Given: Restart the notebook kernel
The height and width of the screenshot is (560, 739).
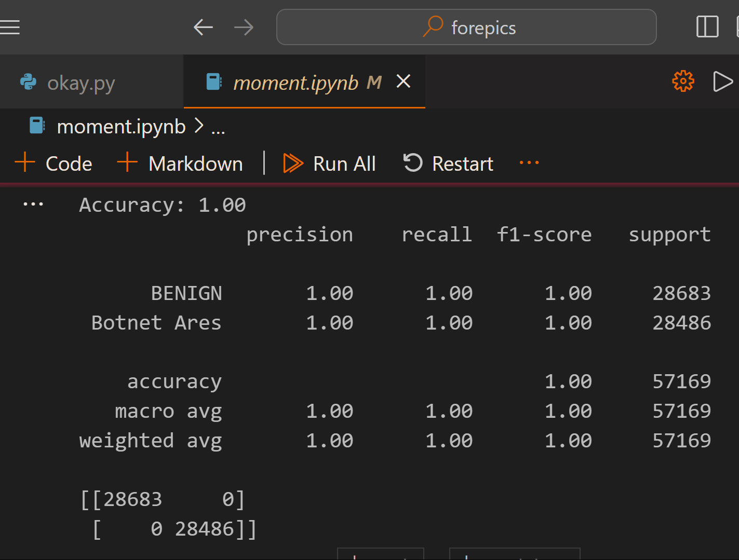Looking at the screenshot, I should coord(448,163).
